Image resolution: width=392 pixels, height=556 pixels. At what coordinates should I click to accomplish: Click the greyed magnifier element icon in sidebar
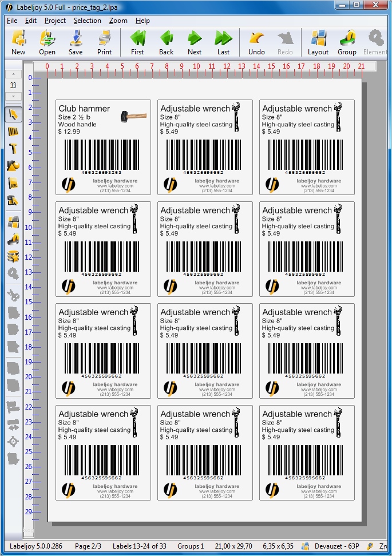[x=14, y=273]
